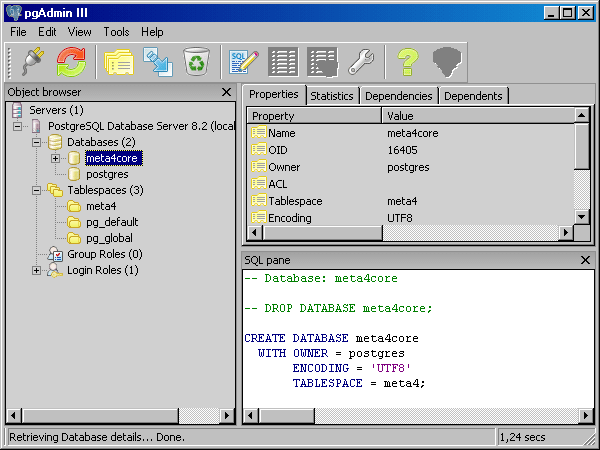The width and height of the screenshot is (600, 450).
Task: Refresh the selected object with the red-green arrows icon
Action: [x=71, y=62]
